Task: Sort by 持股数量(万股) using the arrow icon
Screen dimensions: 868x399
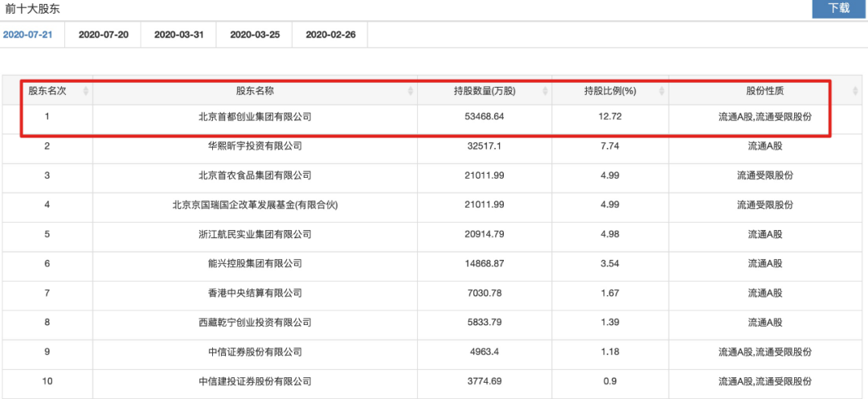Action: click(545, 92)
